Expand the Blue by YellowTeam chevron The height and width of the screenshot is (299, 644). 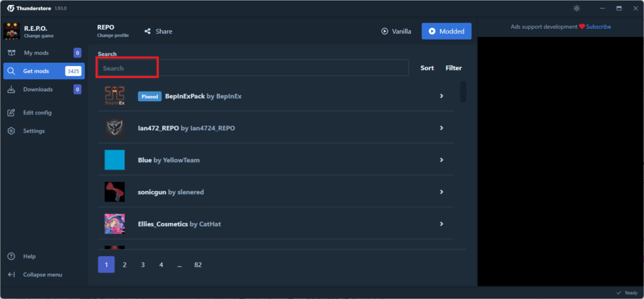(x=441, y=160)
